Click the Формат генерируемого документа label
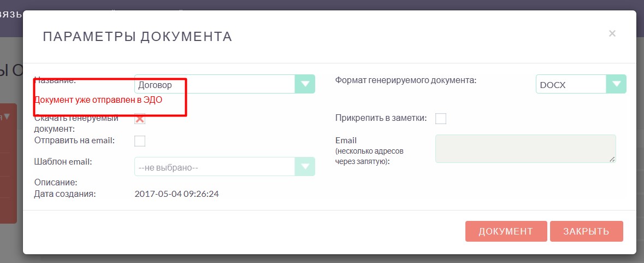This screenshot has height=263, width=644. [x=405, y=80]
